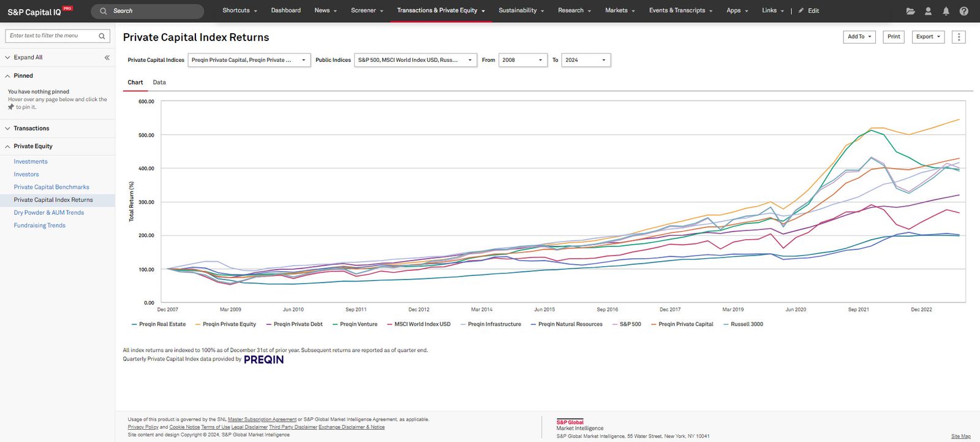The image size is (980, 442).
Task: Open the user profile icon
Action: pos(928,11)
